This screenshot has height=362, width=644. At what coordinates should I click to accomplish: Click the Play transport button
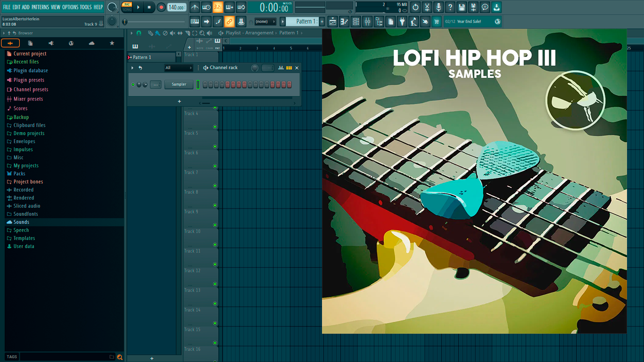click(138, 7)
